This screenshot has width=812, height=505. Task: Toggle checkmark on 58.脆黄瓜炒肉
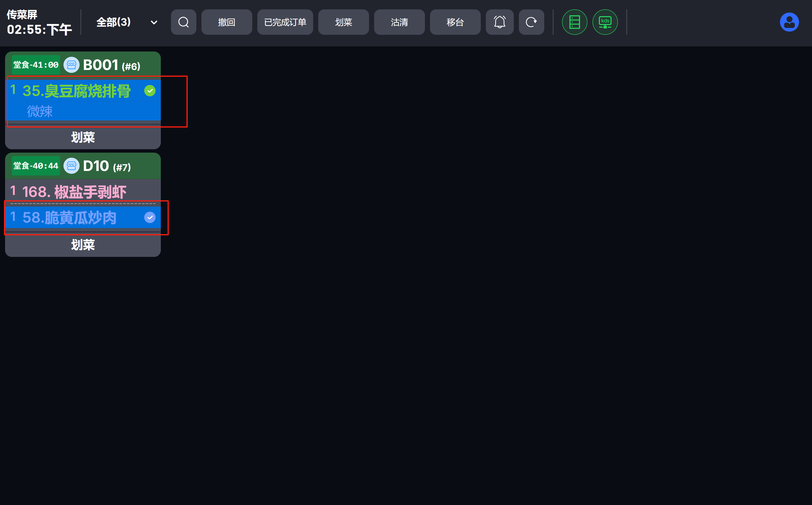(x=150, y=218)
